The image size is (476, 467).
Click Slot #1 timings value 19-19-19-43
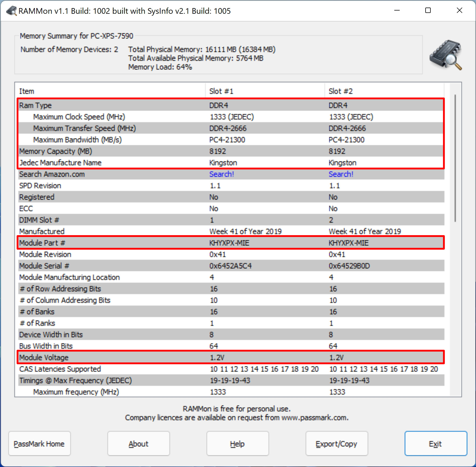pyautogui.click(x=230, y=380)
